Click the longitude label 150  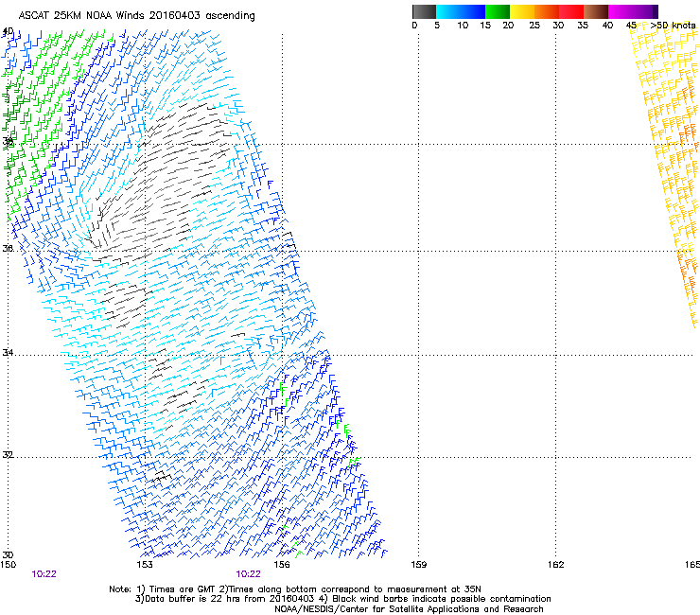8,565
